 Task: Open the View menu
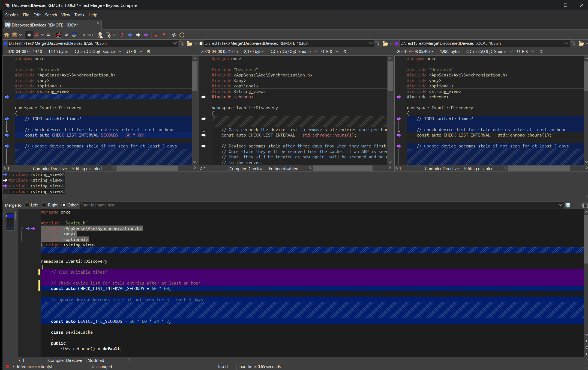pos(65,15)
